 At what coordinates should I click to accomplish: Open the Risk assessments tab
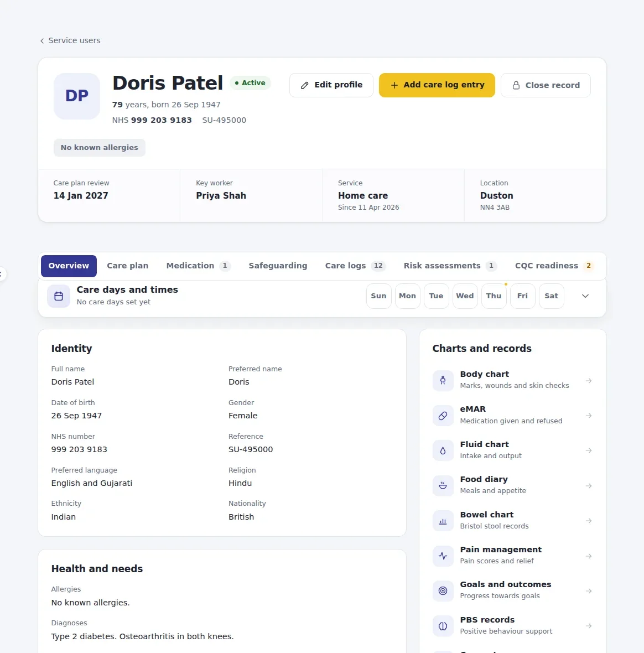coord(450,266)
